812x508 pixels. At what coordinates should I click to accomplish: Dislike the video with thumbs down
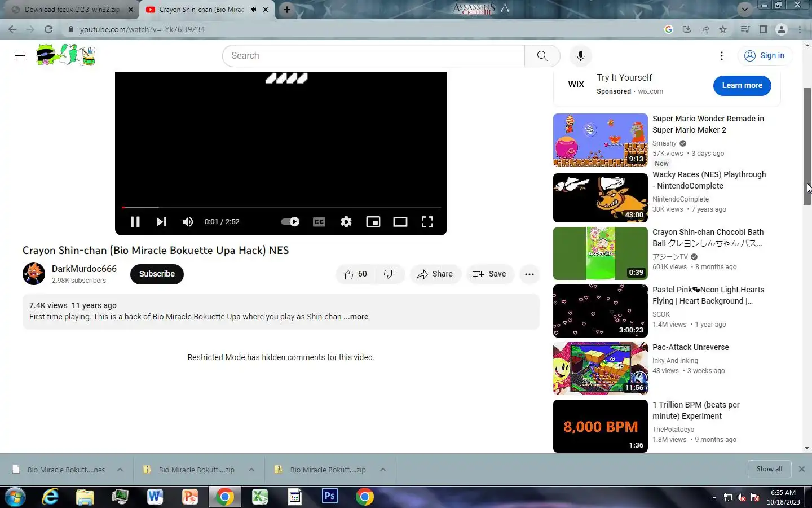pyautogui.click(x=390, y=274)
